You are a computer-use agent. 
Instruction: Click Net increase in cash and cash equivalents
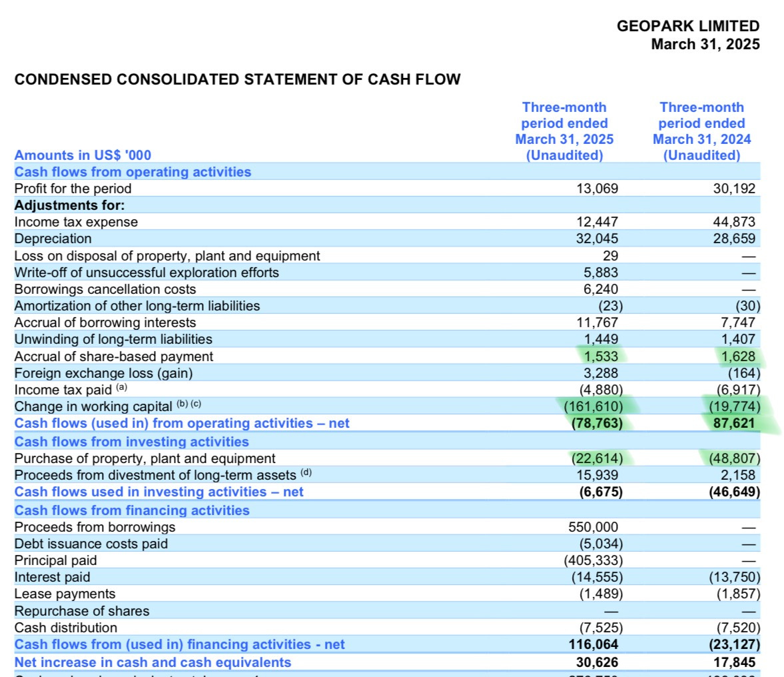pos(153,662)
